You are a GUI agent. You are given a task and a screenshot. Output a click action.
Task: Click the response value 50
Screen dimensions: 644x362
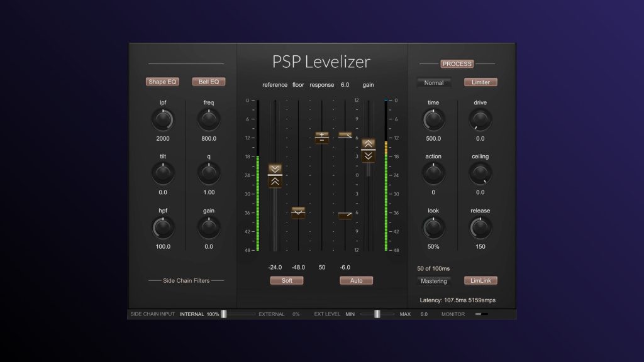(321, 267)
